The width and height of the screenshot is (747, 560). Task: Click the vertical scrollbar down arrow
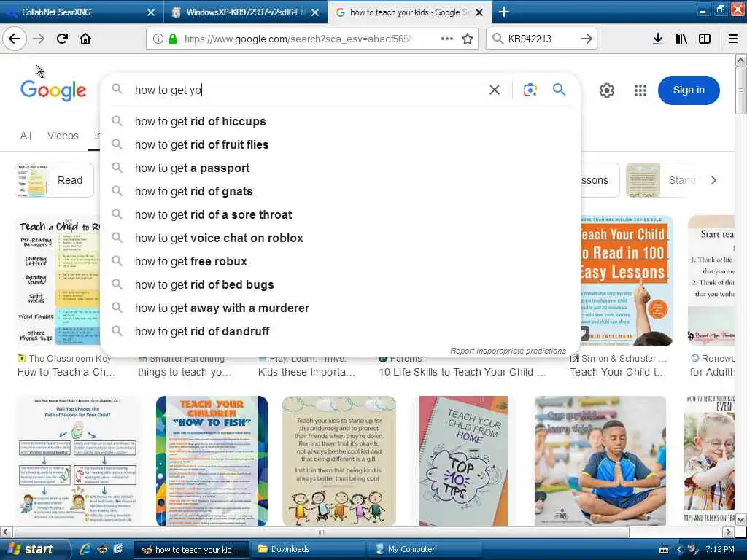tap(740, 518)
